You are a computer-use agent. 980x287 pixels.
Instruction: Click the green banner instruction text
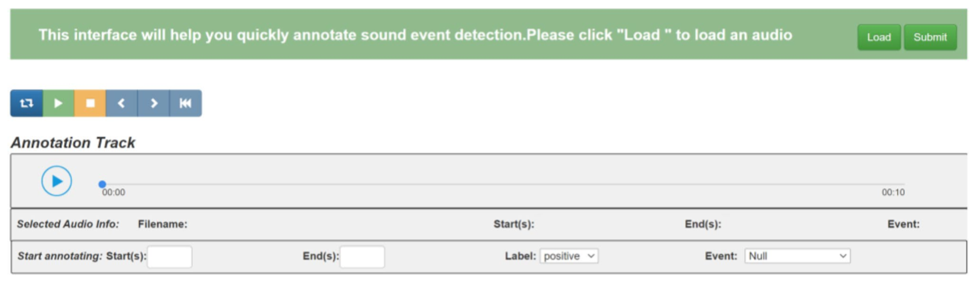(x=415, y=35)
